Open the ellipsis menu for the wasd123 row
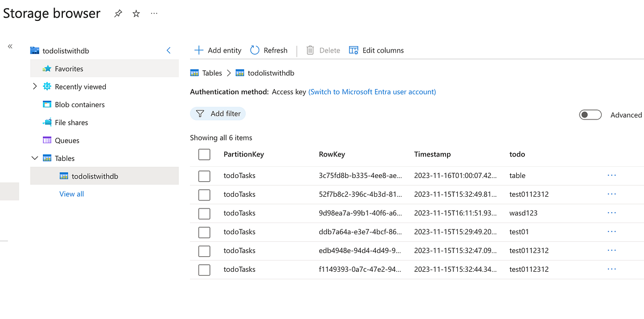The width and height of the screenshot is (644, 319). click(611, 213)
